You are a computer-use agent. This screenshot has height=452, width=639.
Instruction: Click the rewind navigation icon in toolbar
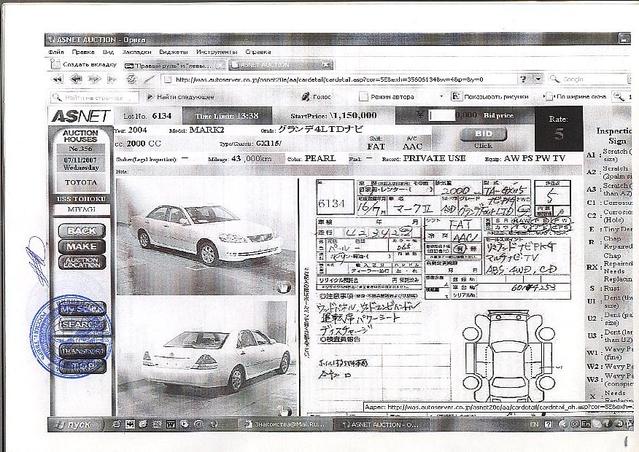[x=58, y=79]
